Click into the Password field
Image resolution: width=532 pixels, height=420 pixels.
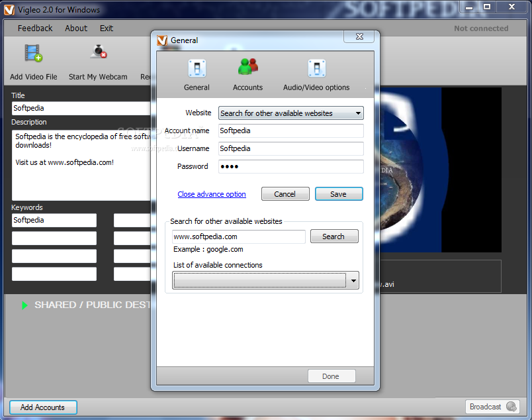click(290, 166)
